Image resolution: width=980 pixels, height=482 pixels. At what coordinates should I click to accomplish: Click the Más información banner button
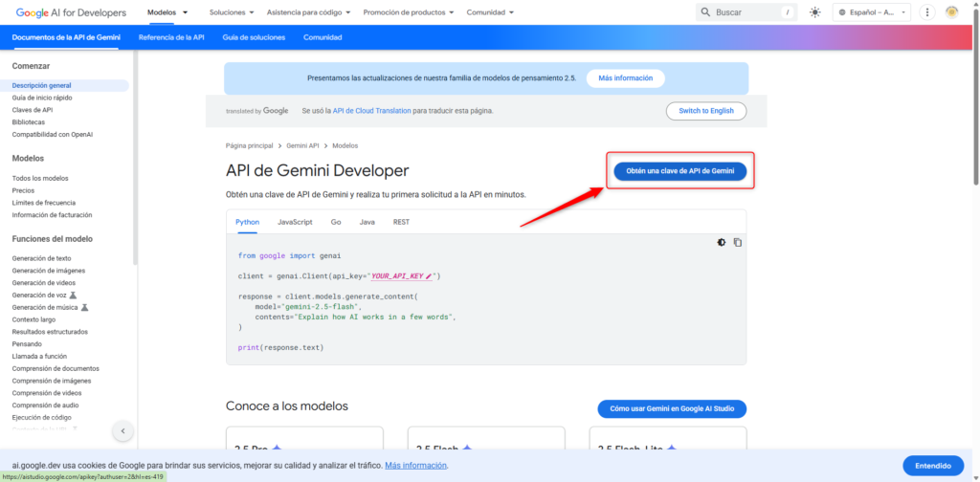pyautogui.click(x=625, y=78)
